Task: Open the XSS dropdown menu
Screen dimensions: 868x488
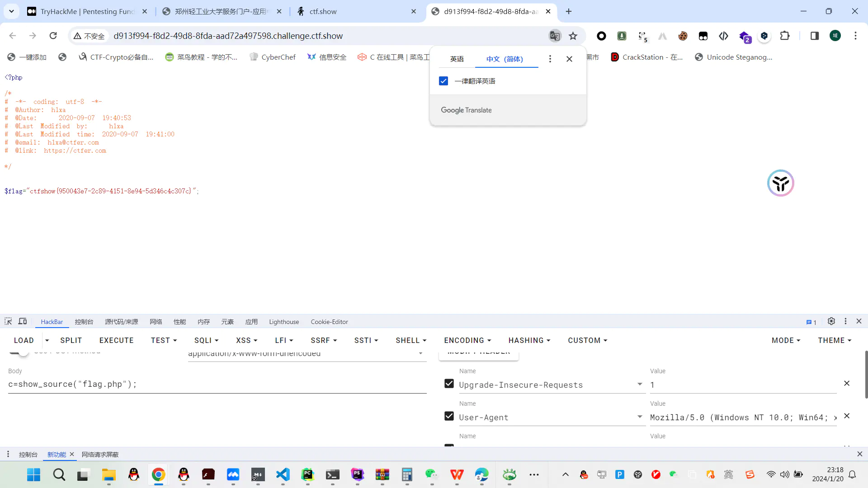Action: click(x=246, y=340)
